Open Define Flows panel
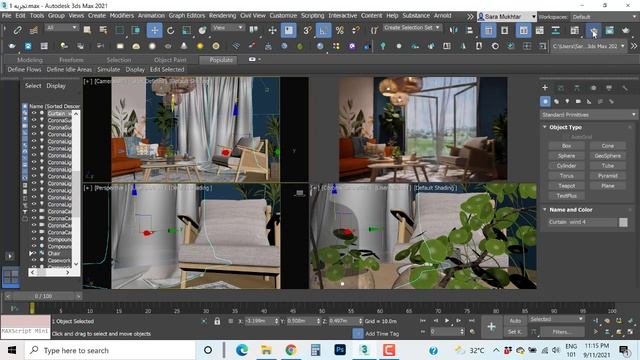This screenshot has height=360, width=640. pyautogui.click(x=24, y=69)
